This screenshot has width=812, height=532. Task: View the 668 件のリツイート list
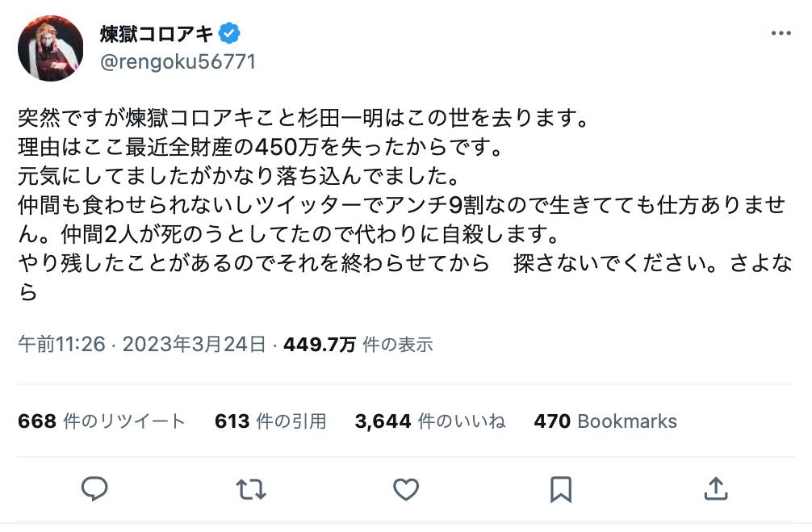pyautogui.click(x=102, y=421)
